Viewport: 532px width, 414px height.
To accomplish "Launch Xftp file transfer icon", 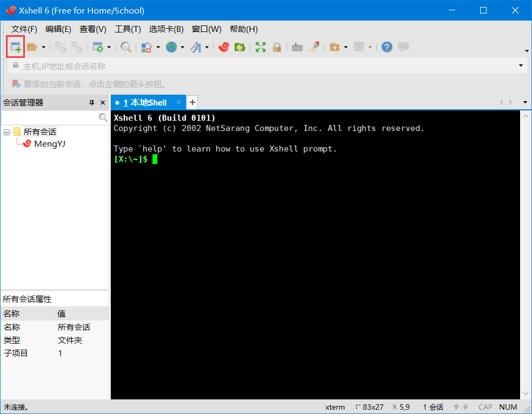I will click(x=240, y=47).
